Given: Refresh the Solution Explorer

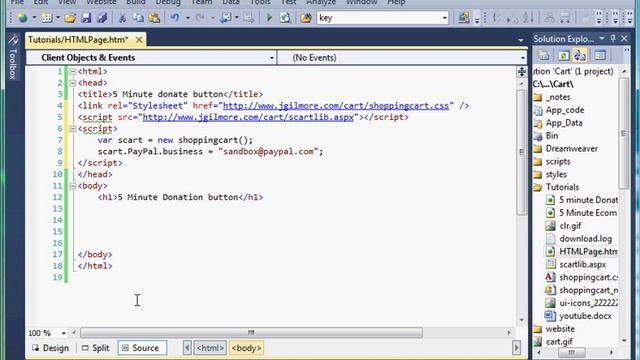Looking at the screenshot, I should click(564, 55).
